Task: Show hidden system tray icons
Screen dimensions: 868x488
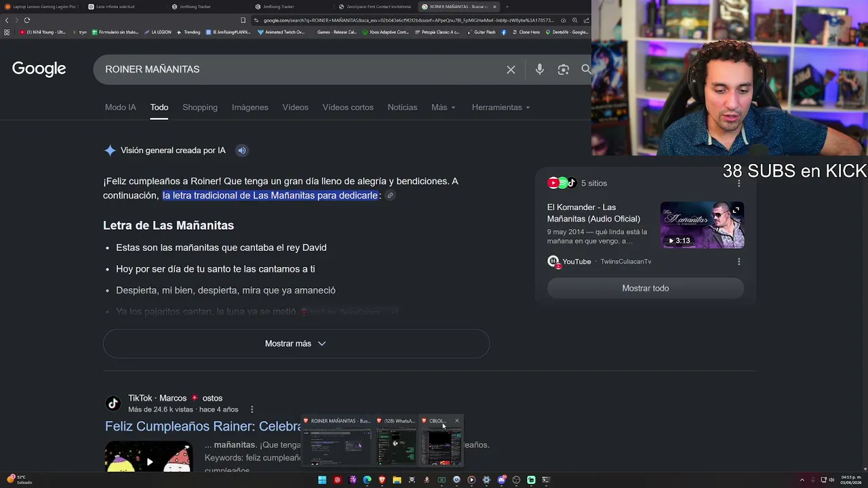Action: point(802,480)
